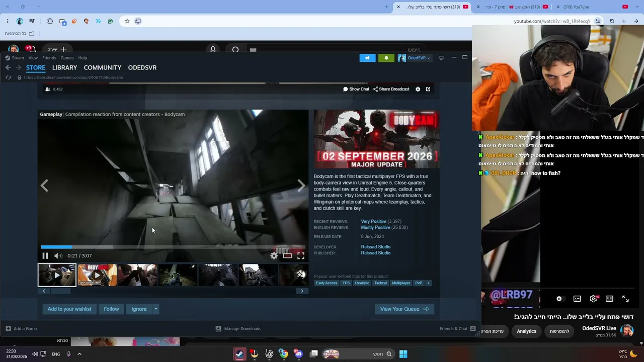Select the first trailer thumbnail
The width and height of the screenshot is (644, 362).
(57, 275)
